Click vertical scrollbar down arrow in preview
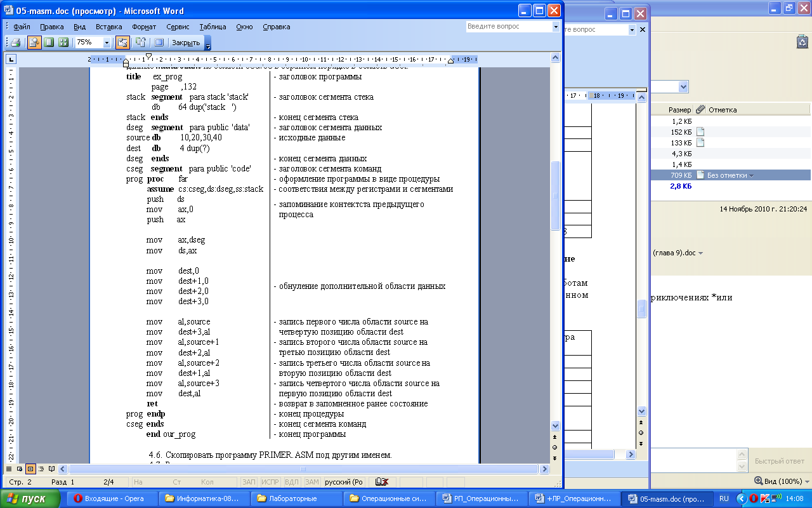The image size is (812, 508). tap(556, 425)
